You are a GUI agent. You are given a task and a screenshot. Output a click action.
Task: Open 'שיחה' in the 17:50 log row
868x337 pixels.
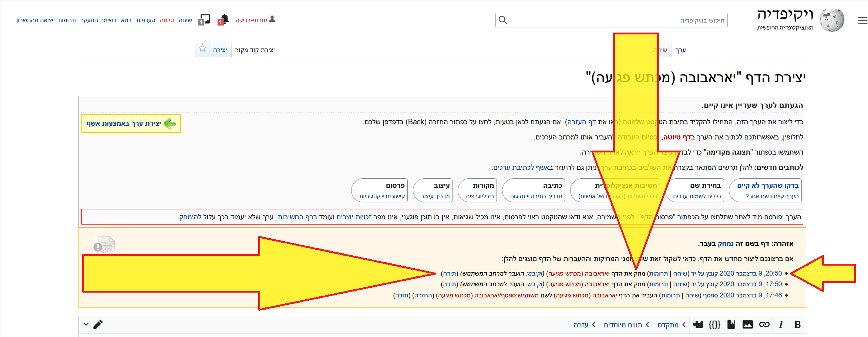click(x=680, y=284)
